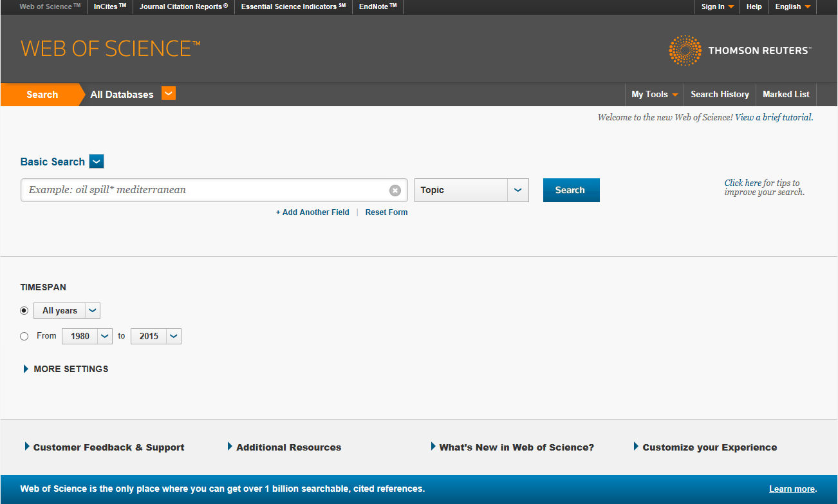The image size is (838, 504).
Task: Click Reset Form link
Action: [x=386, y=212]
